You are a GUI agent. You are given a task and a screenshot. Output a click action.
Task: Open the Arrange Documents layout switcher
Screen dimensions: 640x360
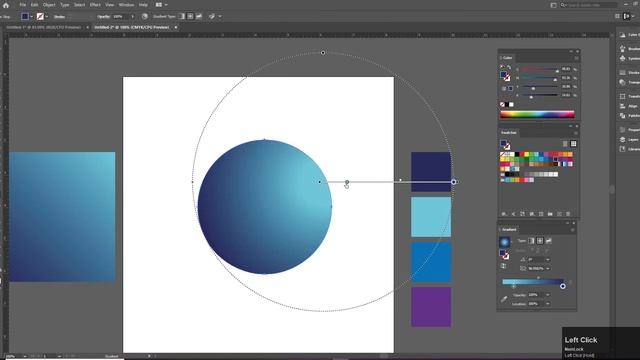(161, 5)
